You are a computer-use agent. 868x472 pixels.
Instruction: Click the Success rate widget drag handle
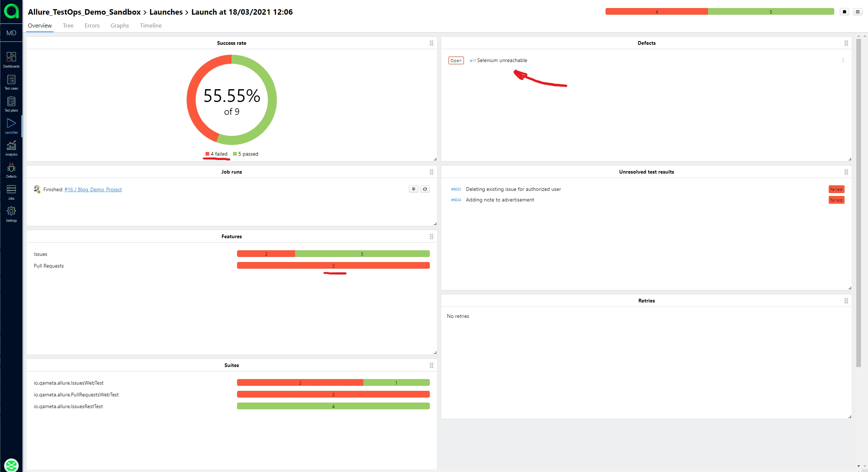432,43
